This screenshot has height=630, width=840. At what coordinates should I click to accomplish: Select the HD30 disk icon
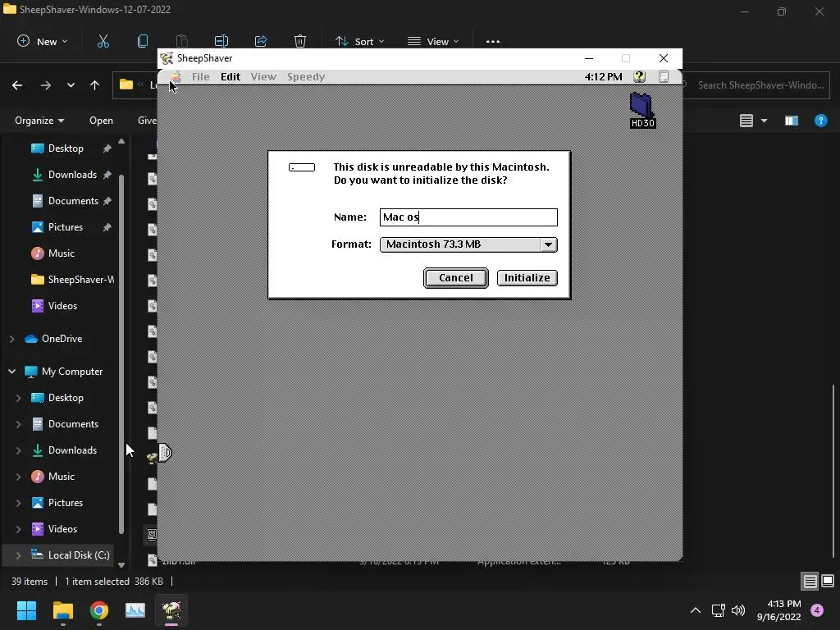[x=642, y=110]
